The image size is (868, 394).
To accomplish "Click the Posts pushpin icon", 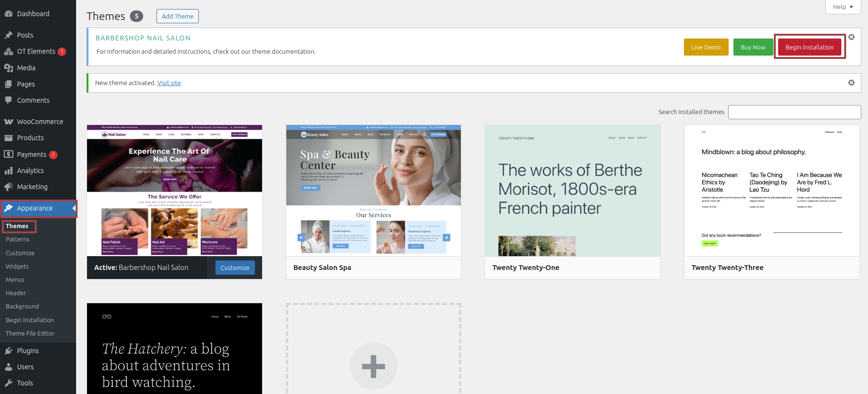I will [9, 35].
